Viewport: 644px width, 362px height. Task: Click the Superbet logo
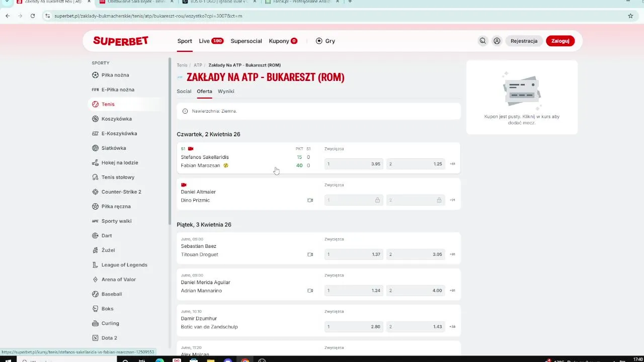coord(121,41)
